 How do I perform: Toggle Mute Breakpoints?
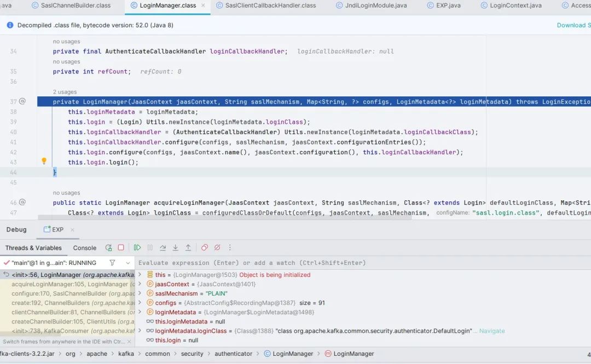tap(217, 248)
